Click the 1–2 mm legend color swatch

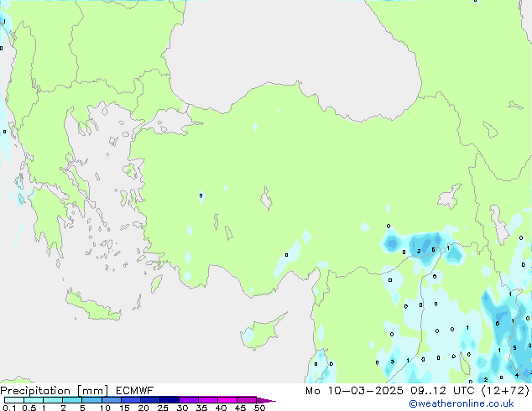pyautogui.click(x=53, y=400)
